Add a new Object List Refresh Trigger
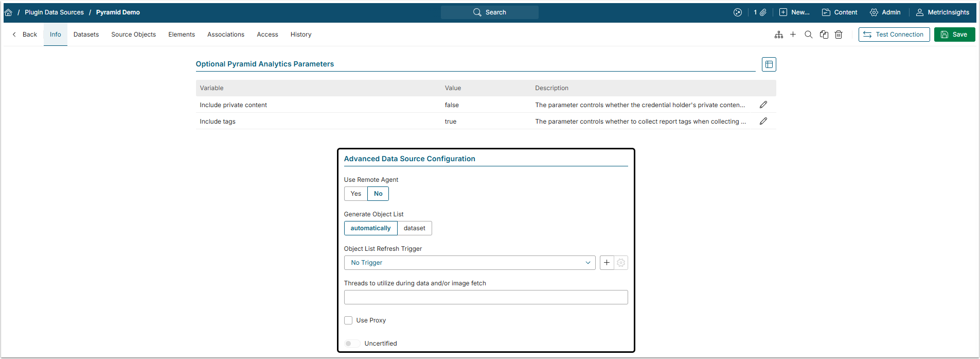 (x=607, y=263)
